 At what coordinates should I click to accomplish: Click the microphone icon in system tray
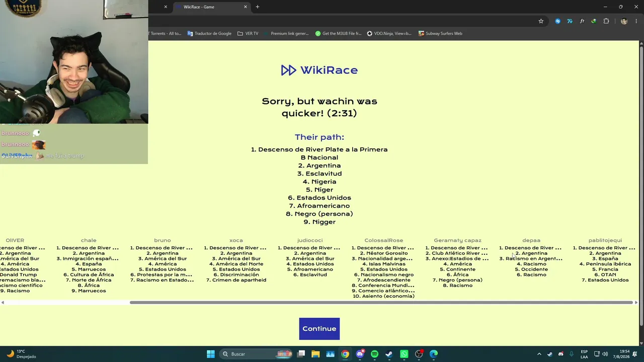572,354
